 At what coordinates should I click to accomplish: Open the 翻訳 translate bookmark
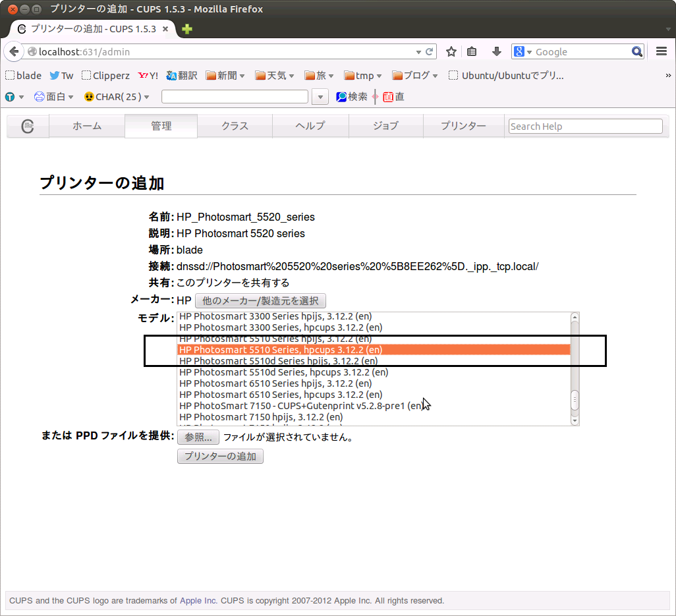coord(182,76)
